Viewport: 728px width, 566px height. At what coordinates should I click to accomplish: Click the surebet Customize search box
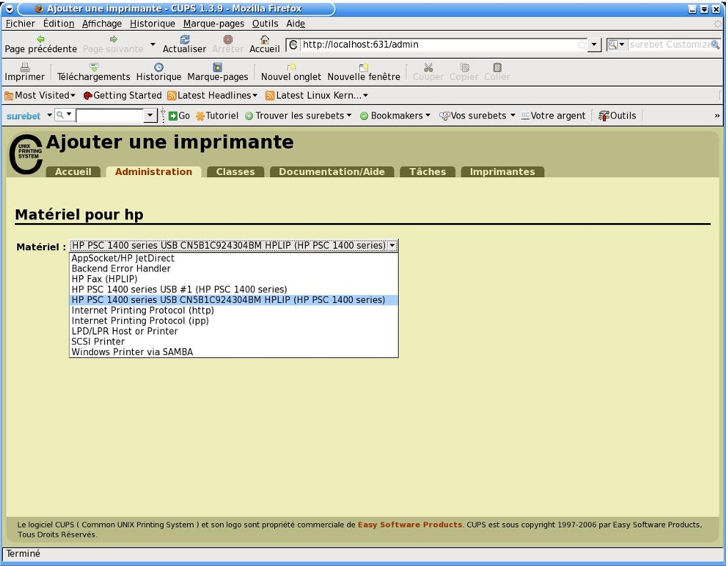(x=669, y=44)
